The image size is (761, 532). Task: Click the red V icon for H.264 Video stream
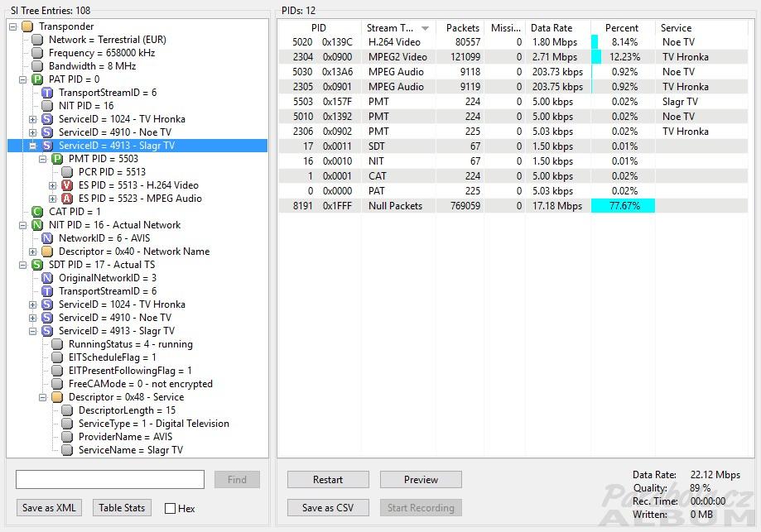click(x=67, y=185)
